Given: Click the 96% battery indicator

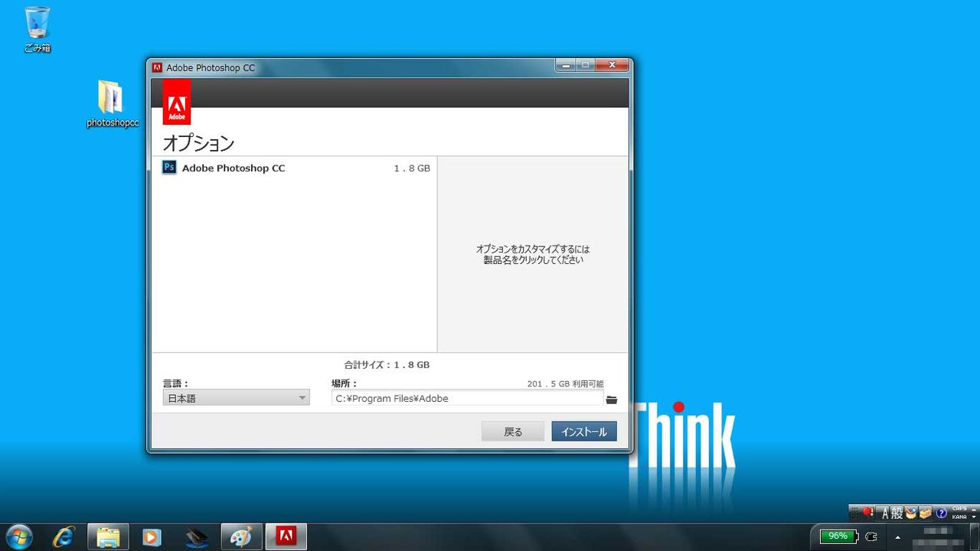Looking at the screenshot, I should click(838, 536).
